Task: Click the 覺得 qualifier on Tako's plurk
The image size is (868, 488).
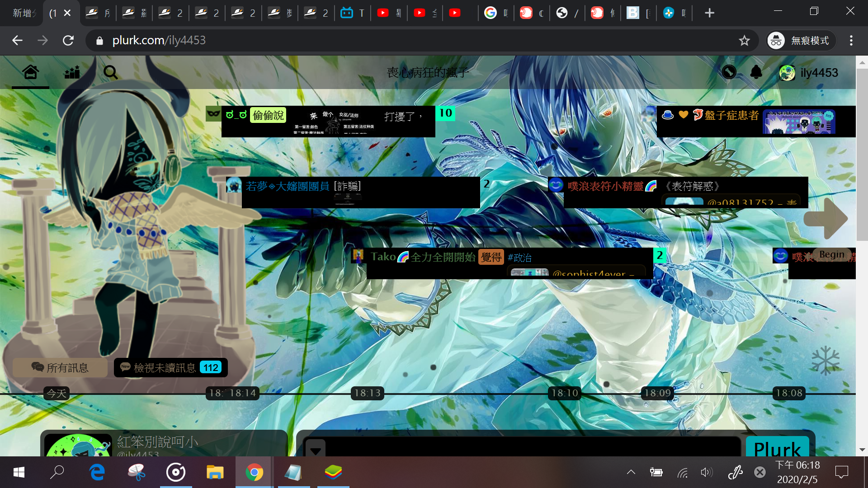Action: 491,257
